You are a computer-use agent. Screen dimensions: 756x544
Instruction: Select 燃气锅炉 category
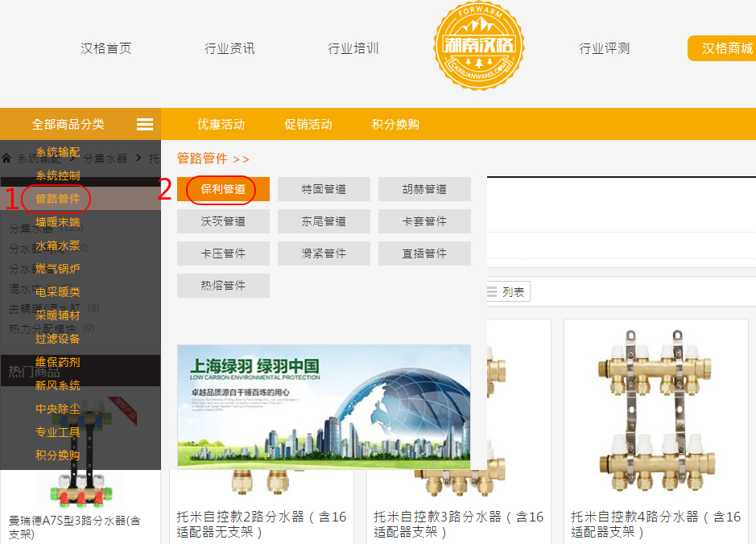(x=57, y=269)
